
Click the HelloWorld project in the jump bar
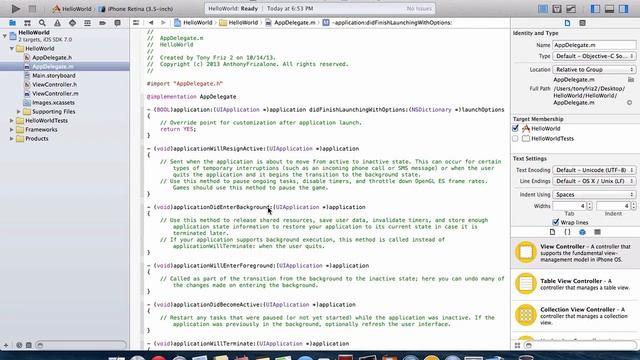pos(193,23)
